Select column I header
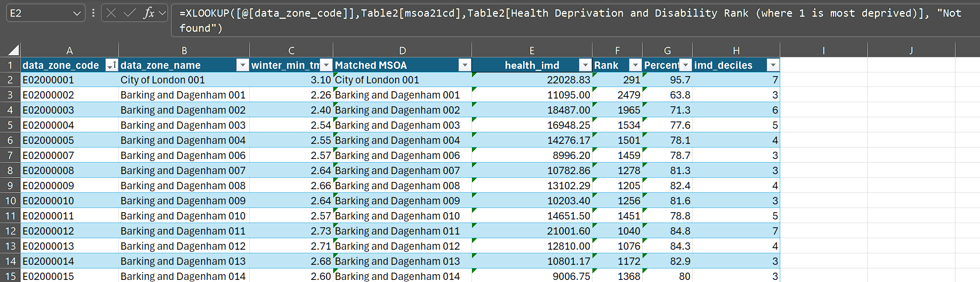980x282 pixels. coord(824,51)
